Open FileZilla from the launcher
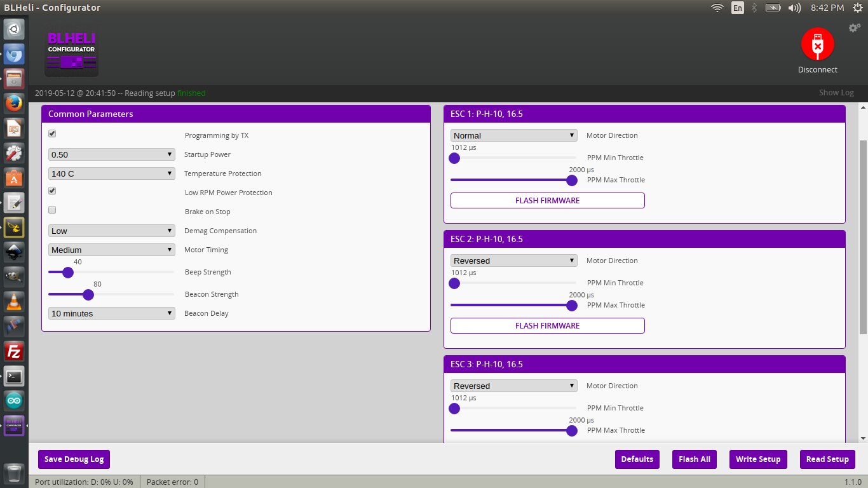The height and width of the screenshot is (488, 868). [14, 351]
